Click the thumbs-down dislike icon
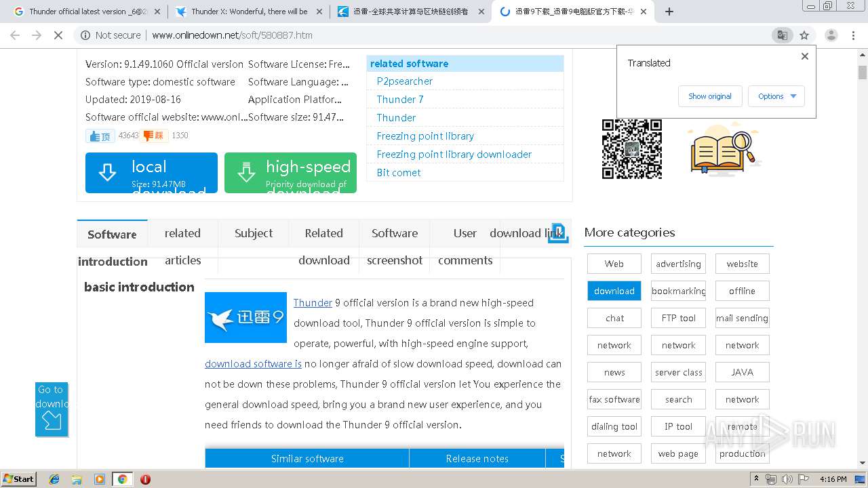Viewport: 868px width, 488px height. pos(154,136)
